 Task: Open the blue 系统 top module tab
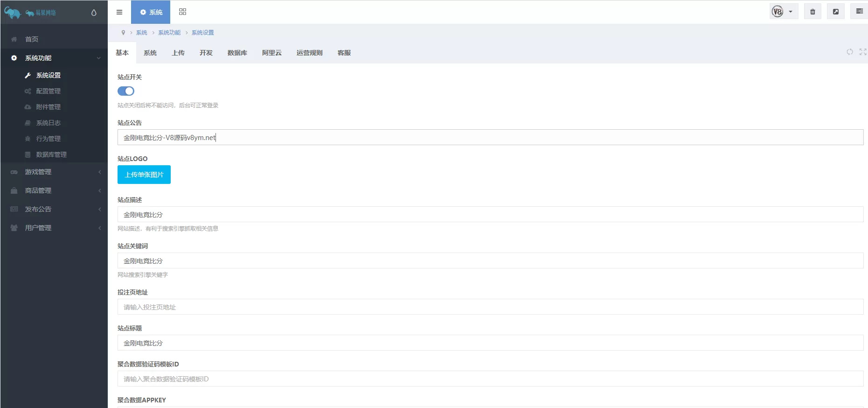151,12
